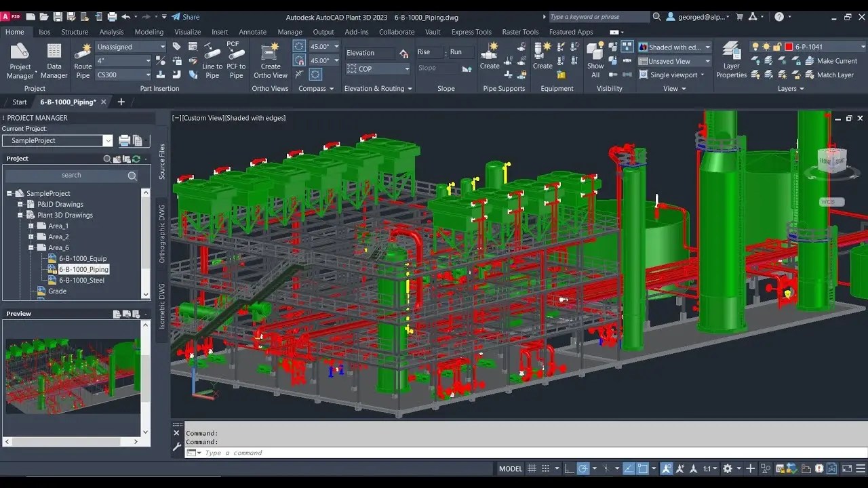Select the Route Pipe tool

tap(82, 61)
